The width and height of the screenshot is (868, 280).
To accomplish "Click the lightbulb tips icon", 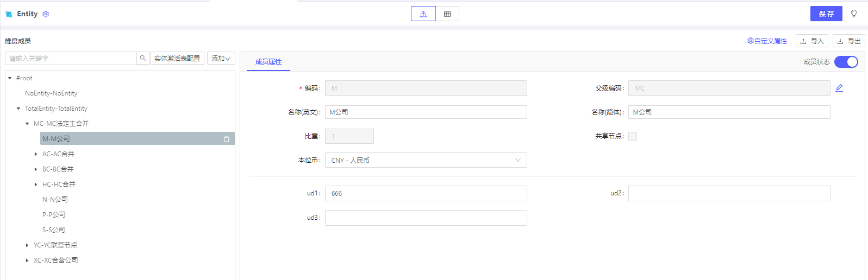I will click(x=854, y=14).
